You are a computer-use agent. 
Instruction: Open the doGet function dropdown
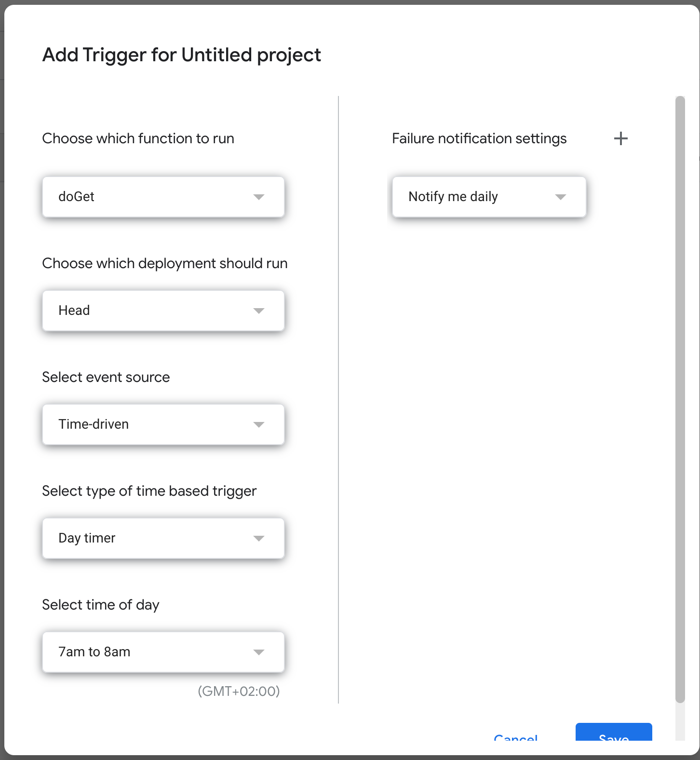163,197
